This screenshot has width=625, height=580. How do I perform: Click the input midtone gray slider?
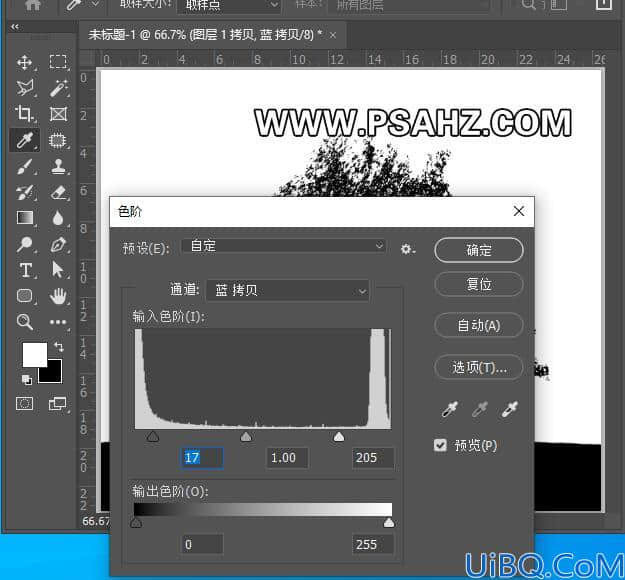click(x=246, y=436)
